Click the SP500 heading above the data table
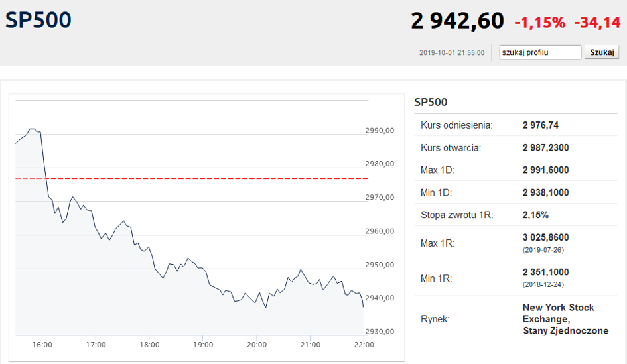627x364 pixels. (x=431, y=102)
